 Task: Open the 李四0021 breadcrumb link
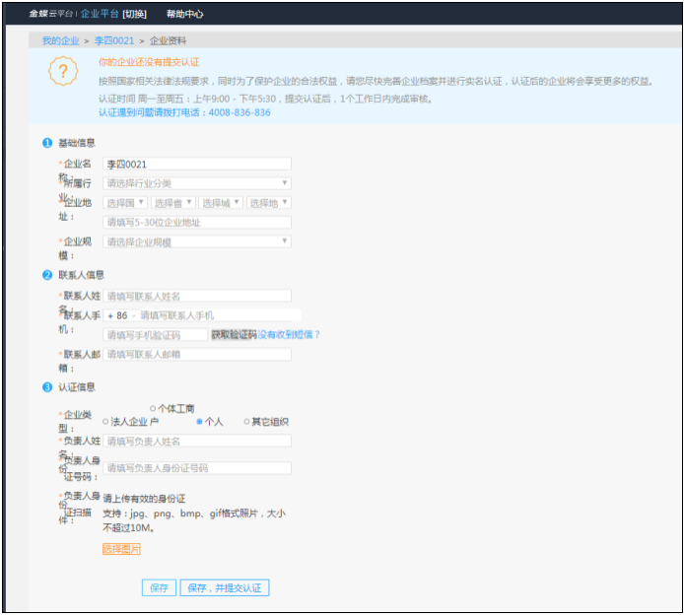pyautogui.click(x=114, y=41)
